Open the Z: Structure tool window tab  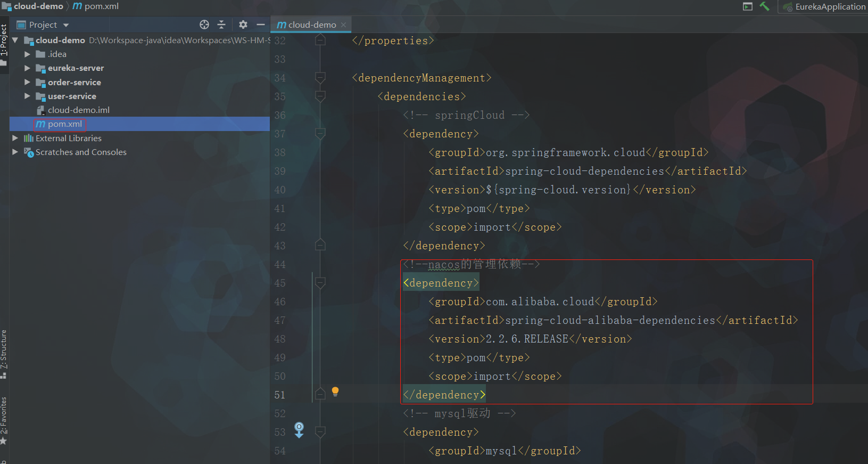[x=4, y=354]
